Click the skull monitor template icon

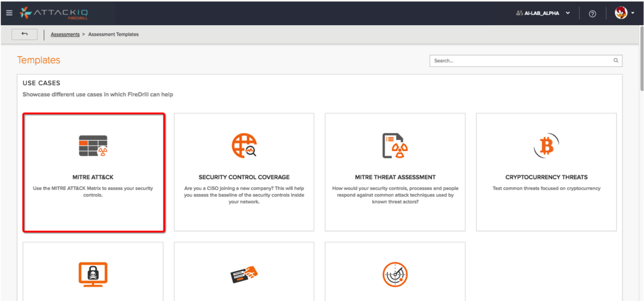(93, 274)
